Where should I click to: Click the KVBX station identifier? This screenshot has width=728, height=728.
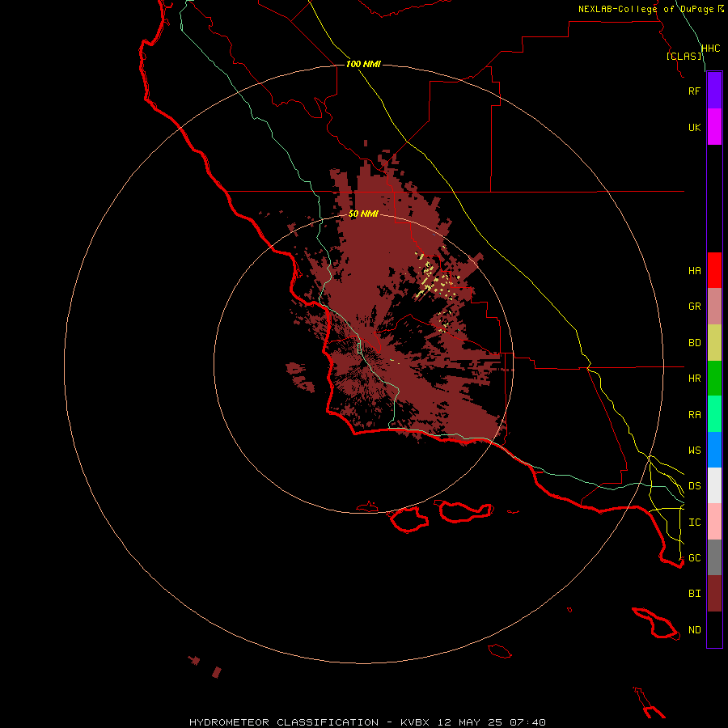415,722
